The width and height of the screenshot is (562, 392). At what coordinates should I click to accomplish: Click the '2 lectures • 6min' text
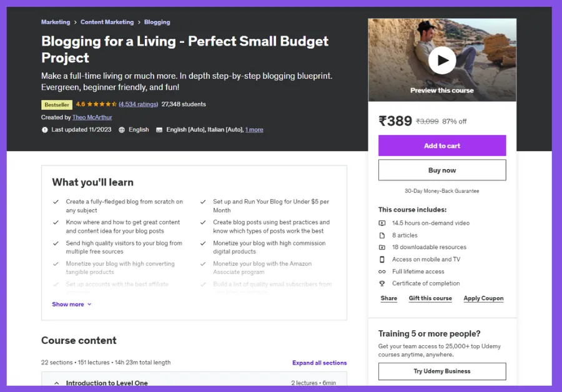(313, 383)
